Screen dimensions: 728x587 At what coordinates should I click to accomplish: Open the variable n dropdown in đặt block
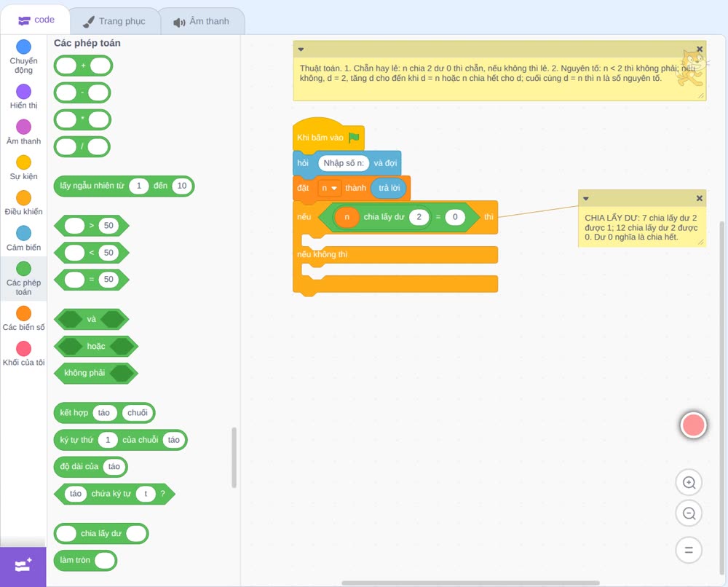pyautogui.click(x=329, y=188)
